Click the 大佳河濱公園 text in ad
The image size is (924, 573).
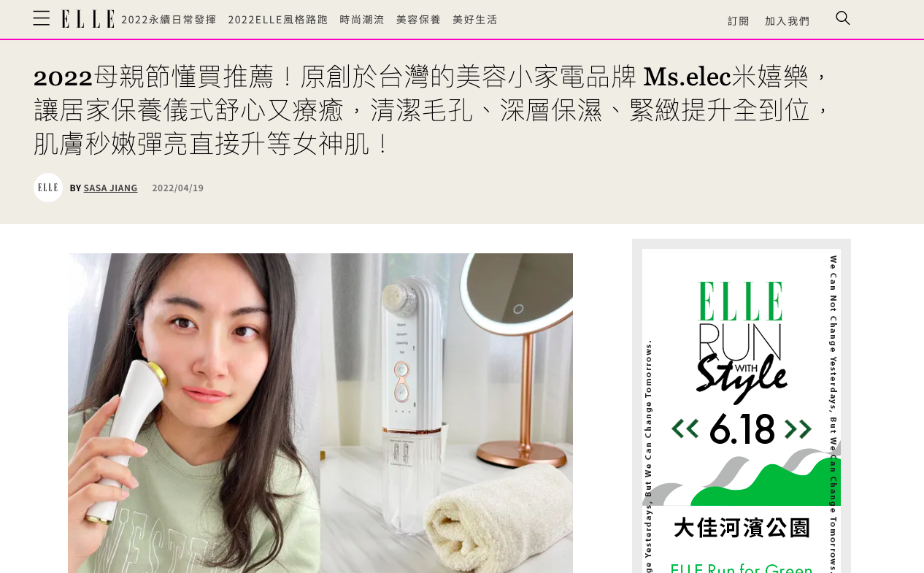(x=742, y=528)
